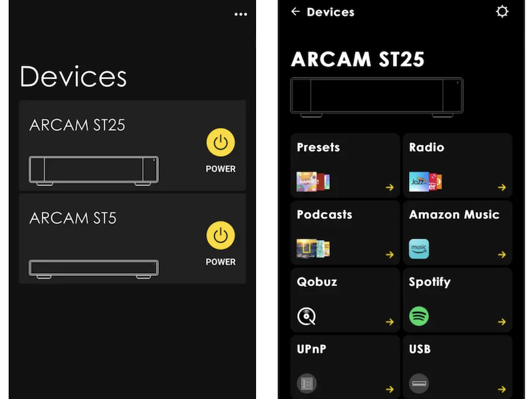Image resolution: width=532 pixels, height=399 pixels.
Task: Click the yellow arrow on USB tile
Action: pos(502,389)
